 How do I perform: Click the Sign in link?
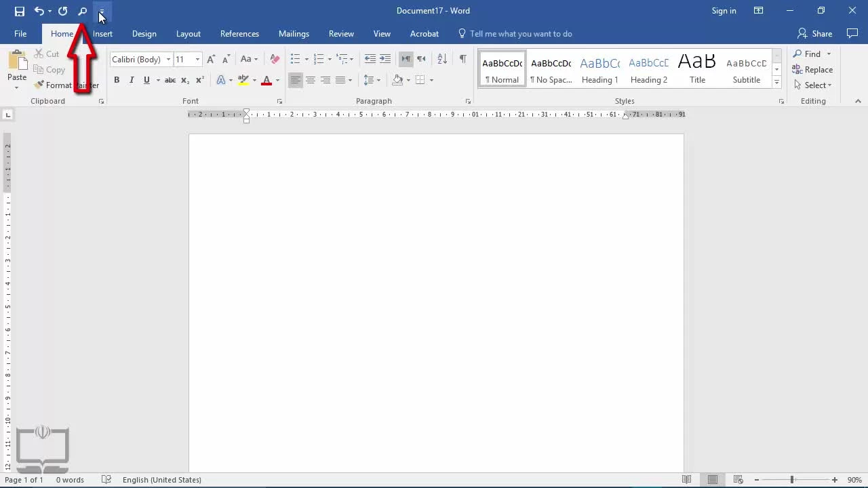724,11
